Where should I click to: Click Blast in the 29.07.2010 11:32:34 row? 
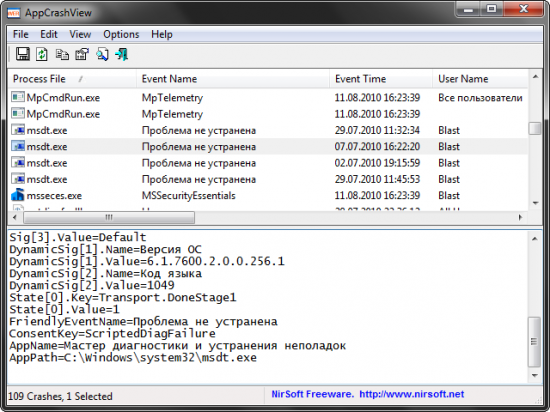point(449,130)
